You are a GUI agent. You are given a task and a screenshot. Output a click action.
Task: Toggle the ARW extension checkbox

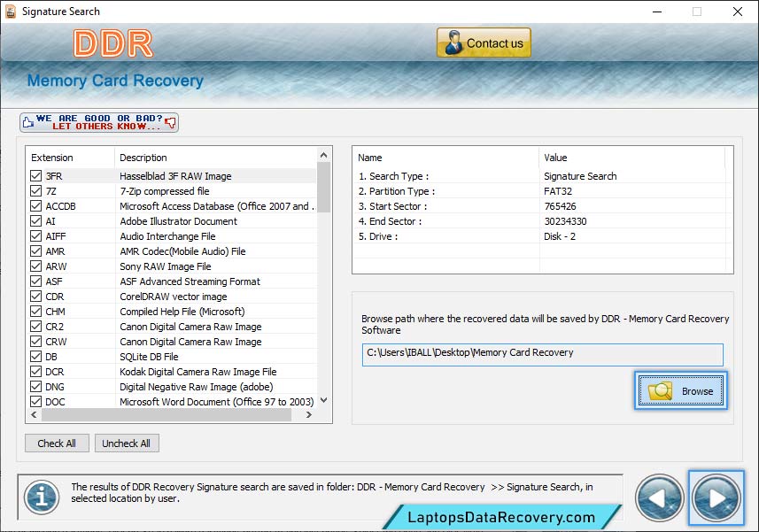tap(35, 266)
